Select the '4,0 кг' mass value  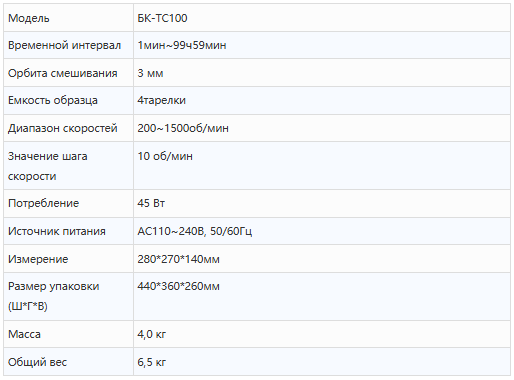tap(152, 334)
